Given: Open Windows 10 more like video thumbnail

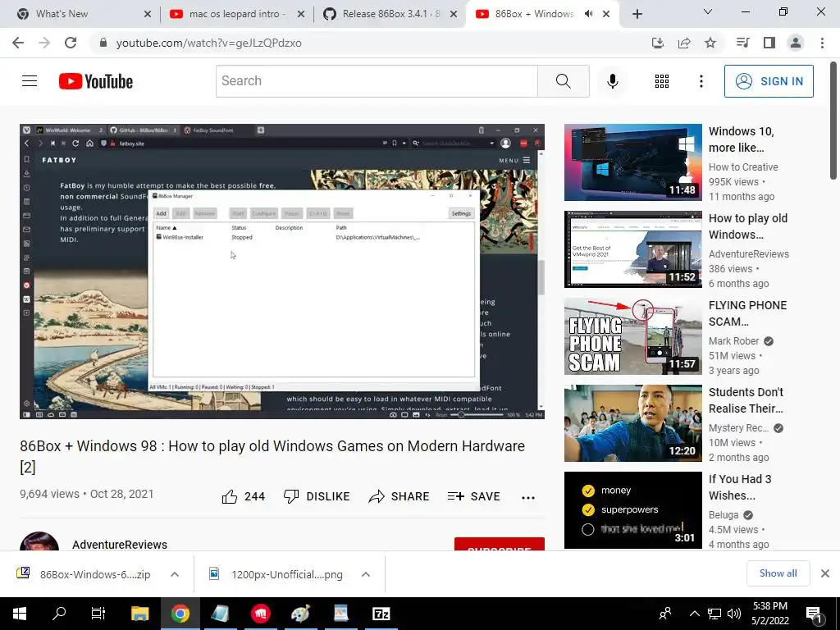Looking at the screenshot, I should [632, 162].
